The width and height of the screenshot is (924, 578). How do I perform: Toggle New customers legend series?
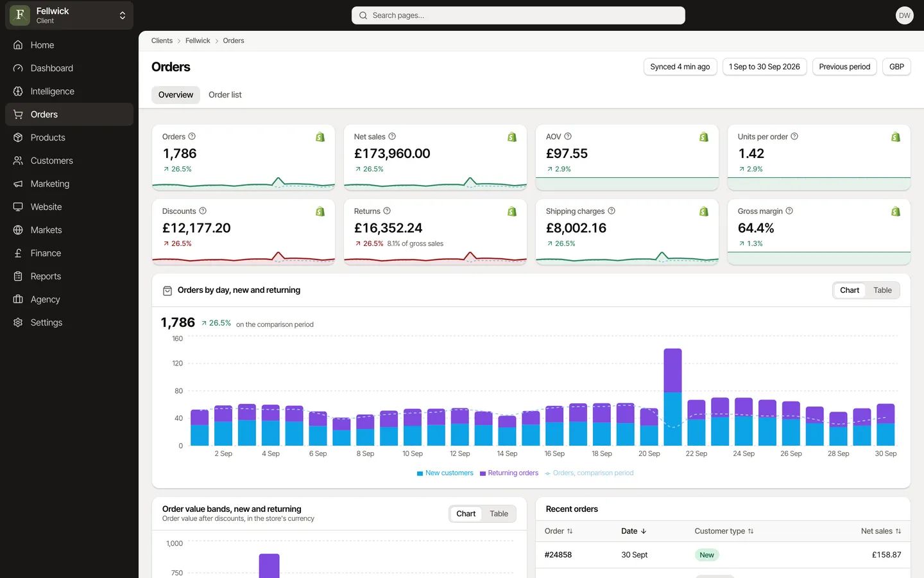[445, 473]
